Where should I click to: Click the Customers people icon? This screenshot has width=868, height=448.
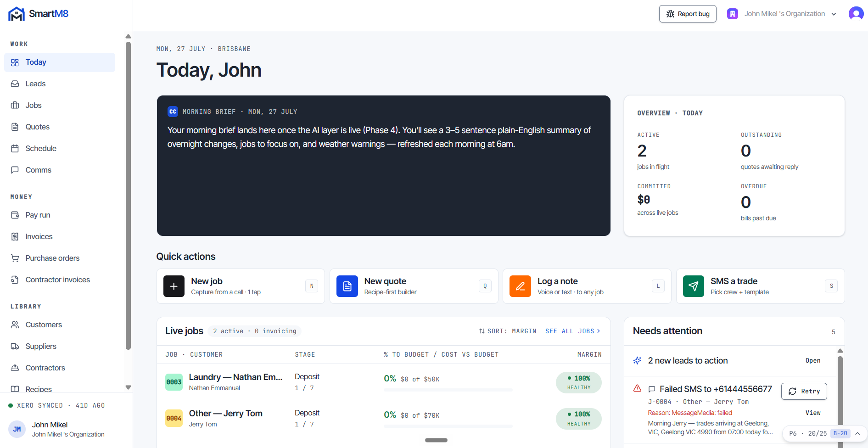15,325
